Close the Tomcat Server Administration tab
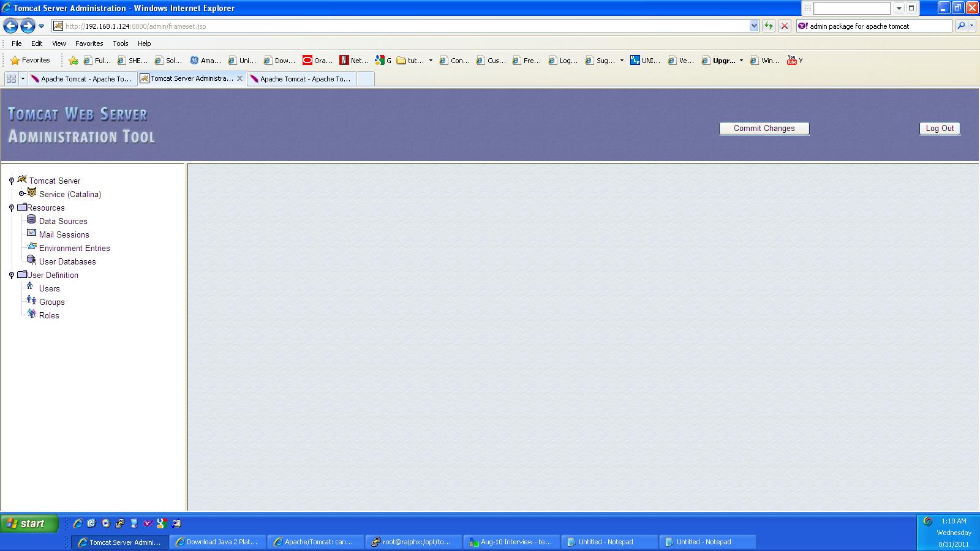Viewport: 980px width, 551px height. pyautogui.click(x=239, y=78)
